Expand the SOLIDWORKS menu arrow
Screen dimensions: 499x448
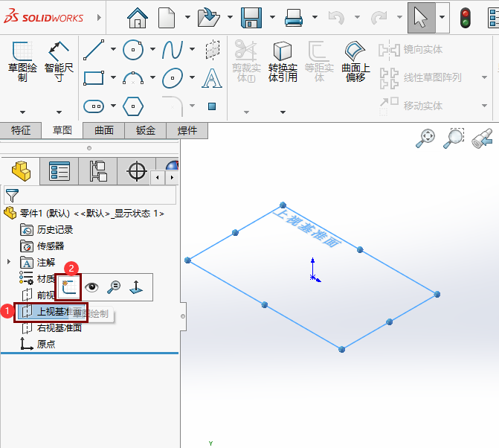click(x=99, y=18)
